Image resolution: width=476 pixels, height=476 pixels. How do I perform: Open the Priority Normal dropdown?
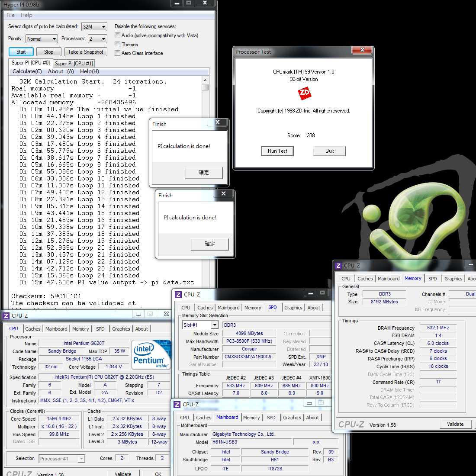coord(42,39)
